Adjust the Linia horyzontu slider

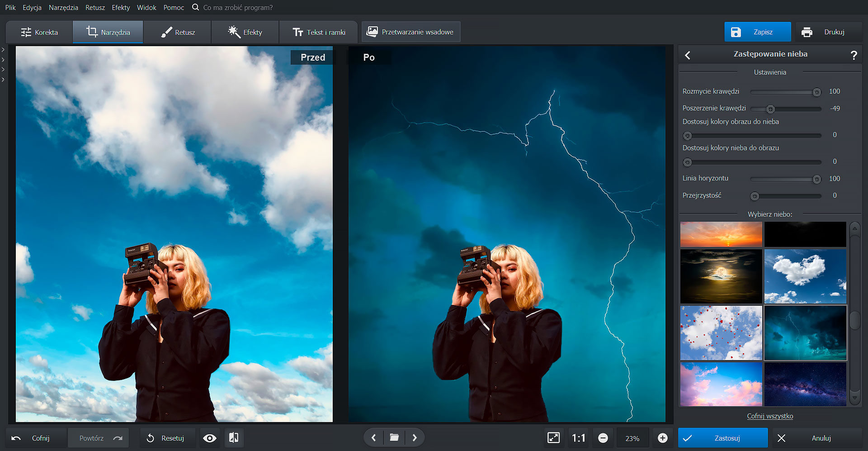[x=786, y=179]
